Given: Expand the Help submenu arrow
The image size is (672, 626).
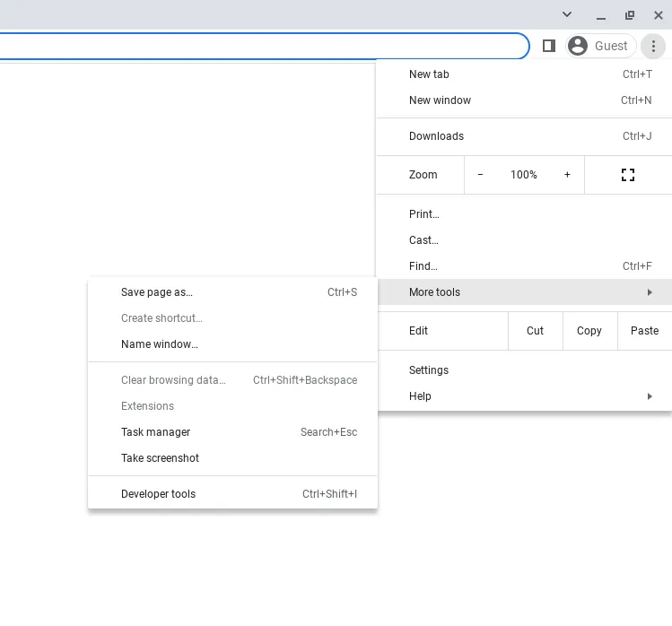Looking at the screenshot, I should pyautogui.click(x=650, y=396).
